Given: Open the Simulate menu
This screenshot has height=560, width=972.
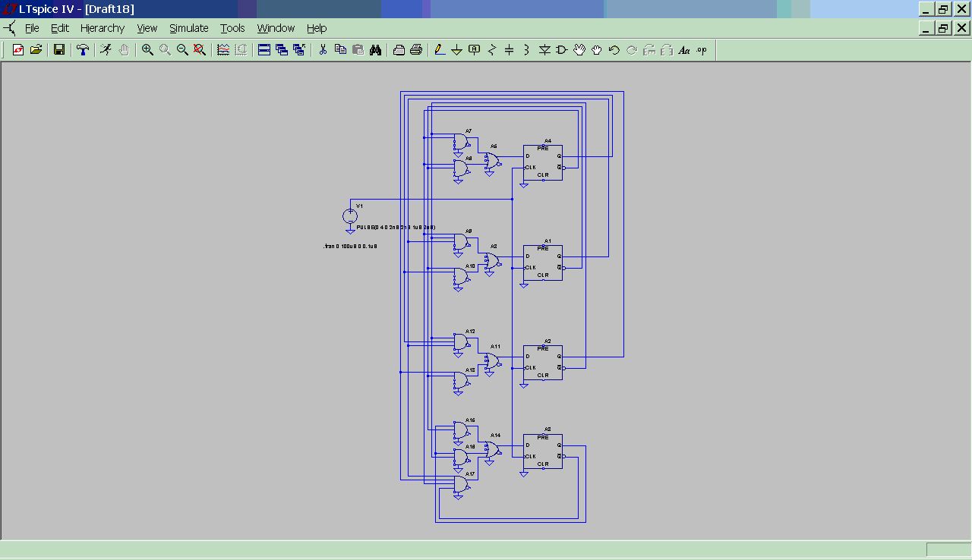Looking at the screenshot, I should click(x=188, y=28).
